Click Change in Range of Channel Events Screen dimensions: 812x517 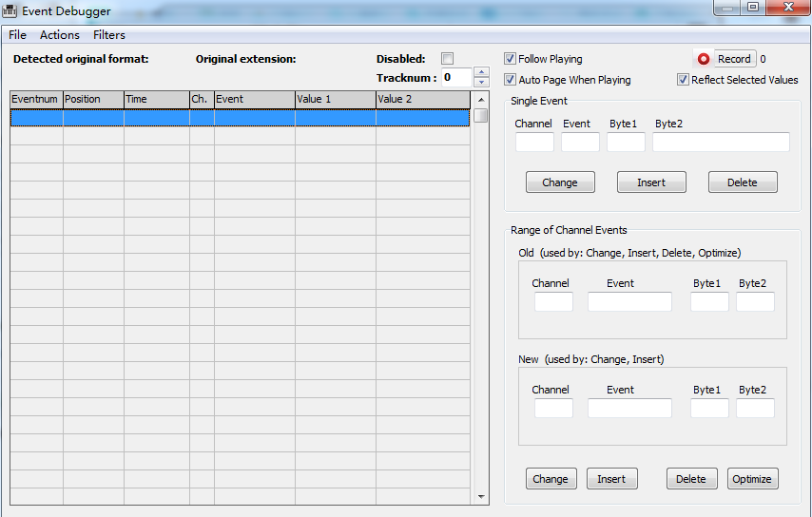point(551,479)
